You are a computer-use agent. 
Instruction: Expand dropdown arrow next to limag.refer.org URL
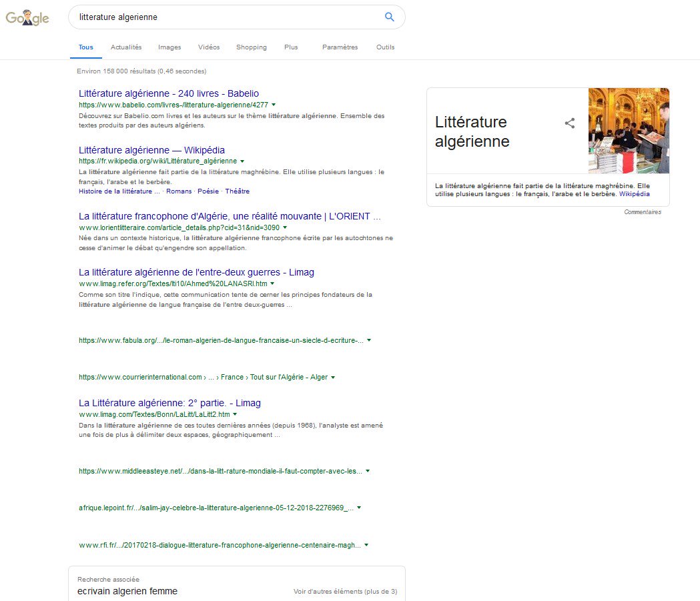(x=272, y=283)
